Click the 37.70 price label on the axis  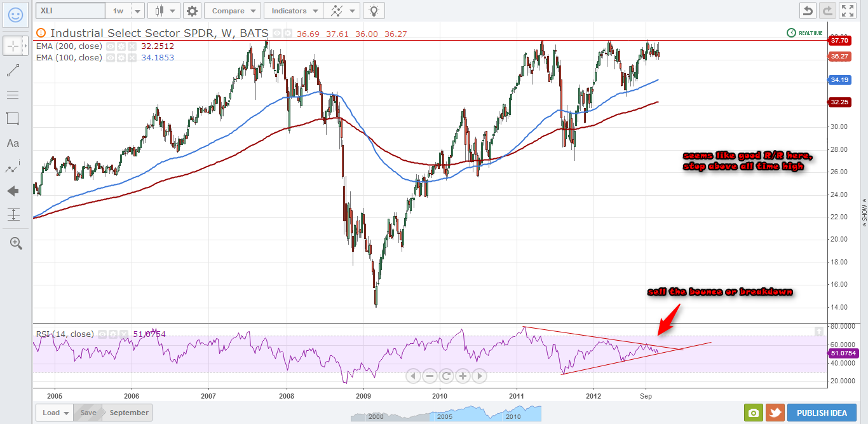(838, 40)
